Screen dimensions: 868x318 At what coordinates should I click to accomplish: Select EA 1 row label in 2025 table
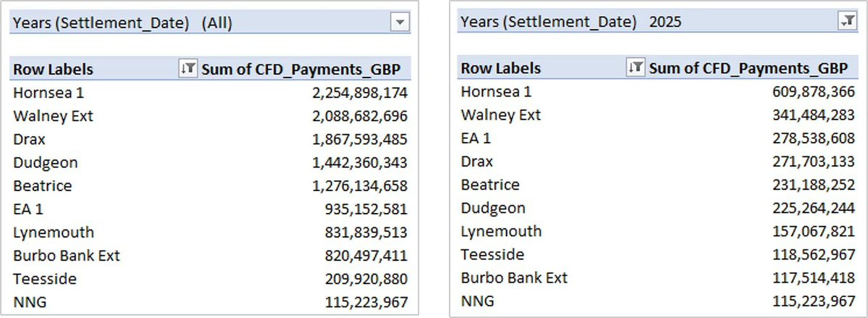tap(476, 138)
